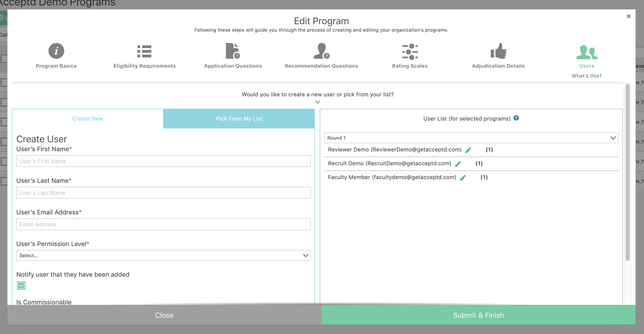This screenshot has width=644, height=334.
Task: Click the Close button at bottom
Action: pyautogui.click(x=164, y=315)
